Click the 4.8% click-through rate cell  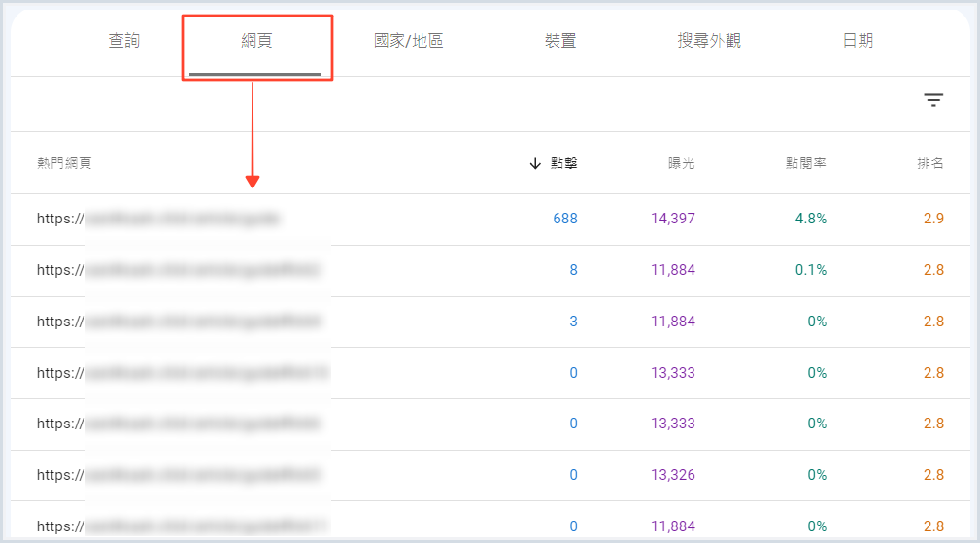pyautogui.click(x=810, y=219)
